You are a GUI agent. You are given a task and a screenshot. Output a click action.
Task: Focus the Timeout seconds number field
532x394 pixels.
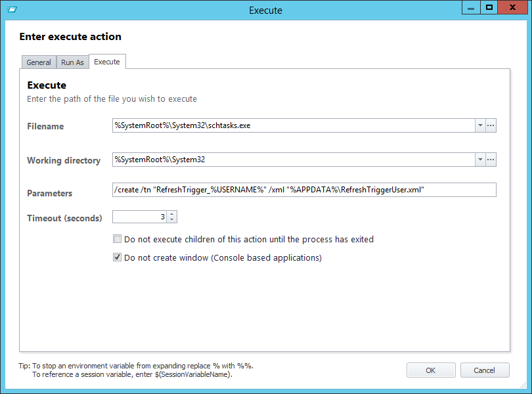(x=139, y=217)
